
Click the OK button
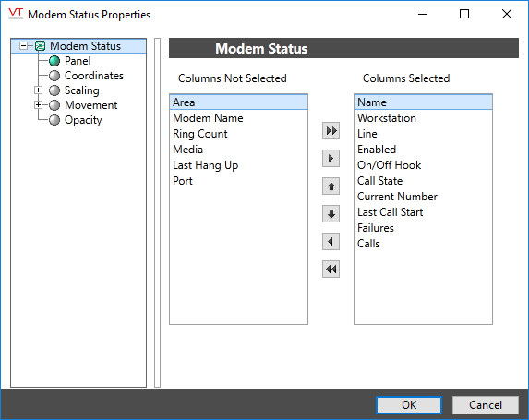pos(409,405)
